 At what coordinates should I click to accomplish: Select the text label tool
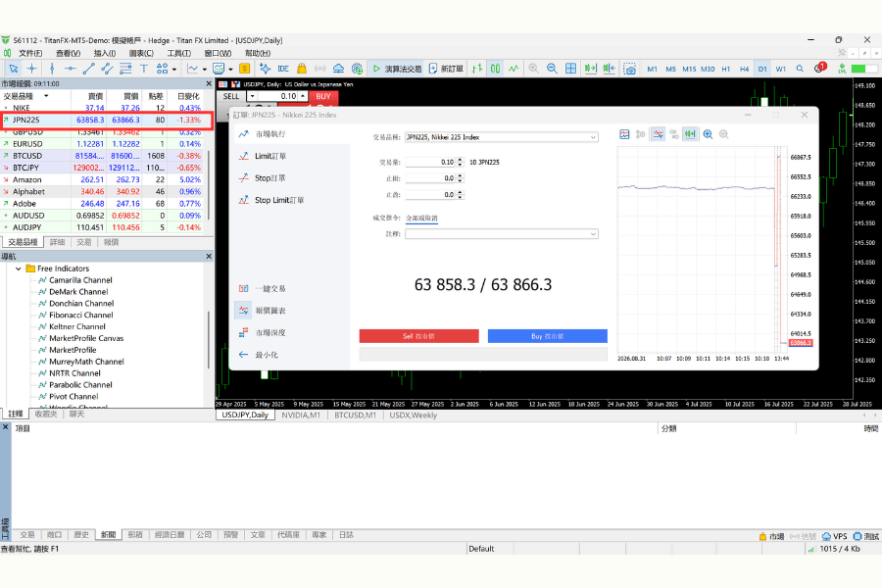tap(144, 69)
